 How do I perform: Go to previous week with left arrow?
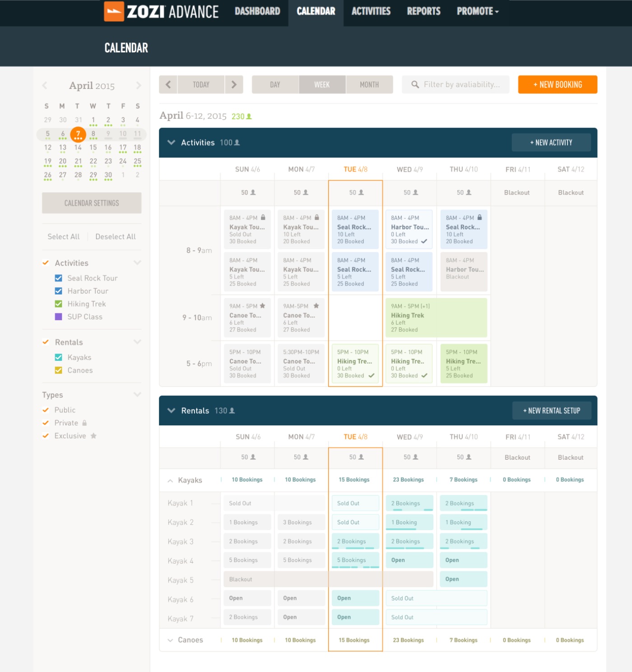(168, 84)
